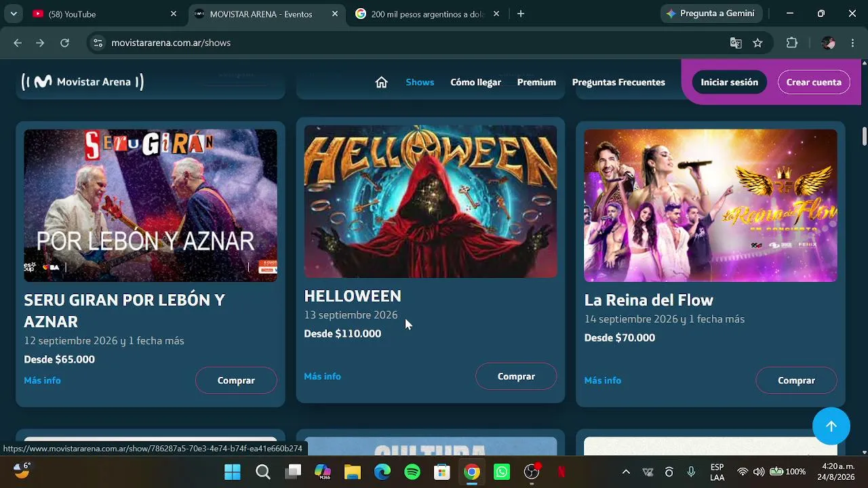This screenshot has height=488, width=868.
Task: Open Windows Search from the taskbar
Action: coord(263,472)
